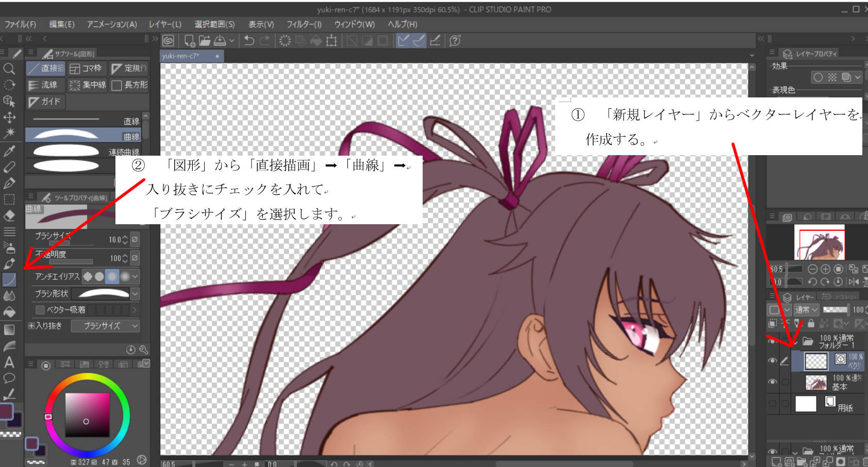Select the 集中線 sub tool group

tap(87, 85)
